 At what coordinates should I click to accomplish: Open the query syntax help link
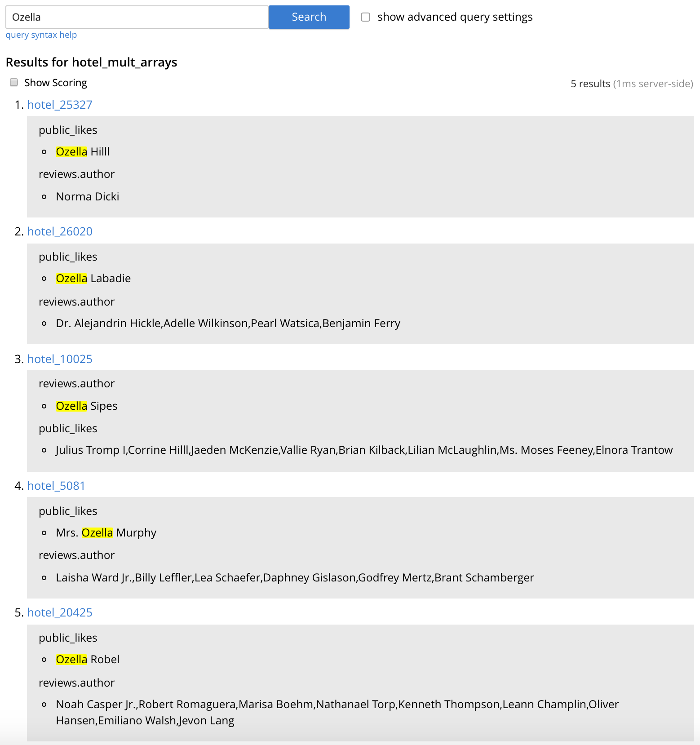pyautogui.click(x=41, y=35)
